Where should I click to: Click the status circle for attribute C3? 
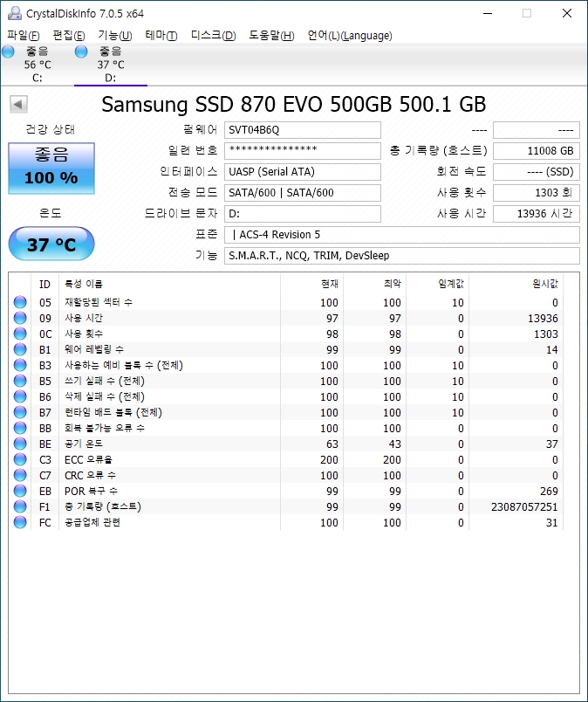[x=20, y=459]
